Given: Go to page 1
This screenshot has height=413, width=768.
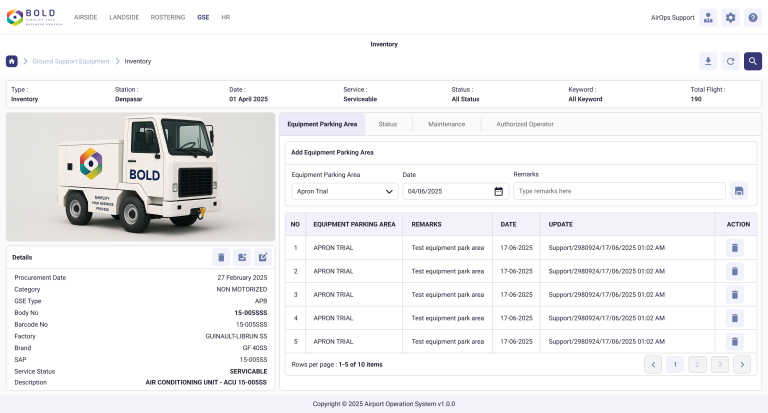Looking at the screenshot, I should pyautogui.click(x=675, y=364).
